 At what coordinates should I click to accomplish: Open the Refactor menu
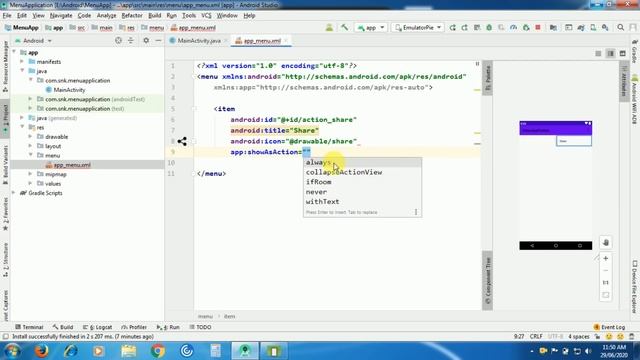pos(132,16)
